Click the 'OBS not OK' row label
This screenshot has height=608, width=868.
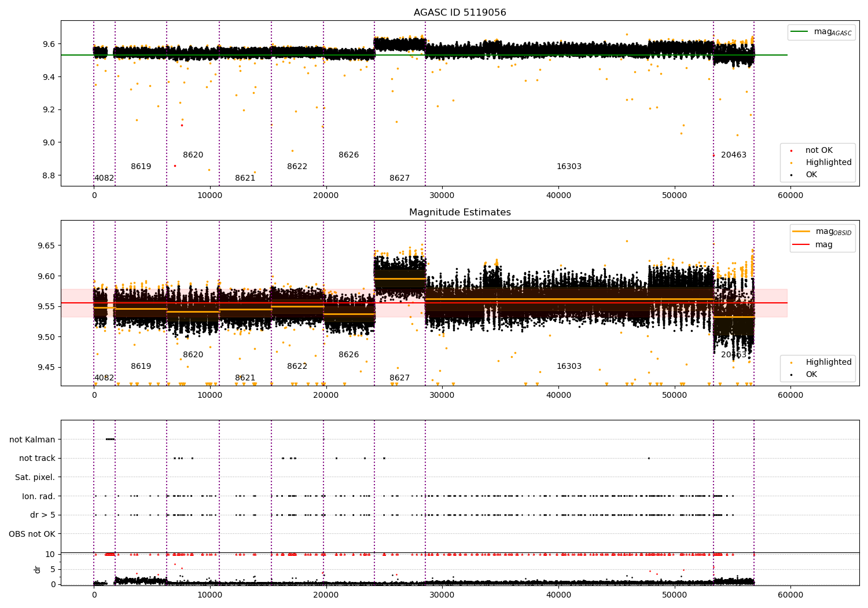(32, 534)
